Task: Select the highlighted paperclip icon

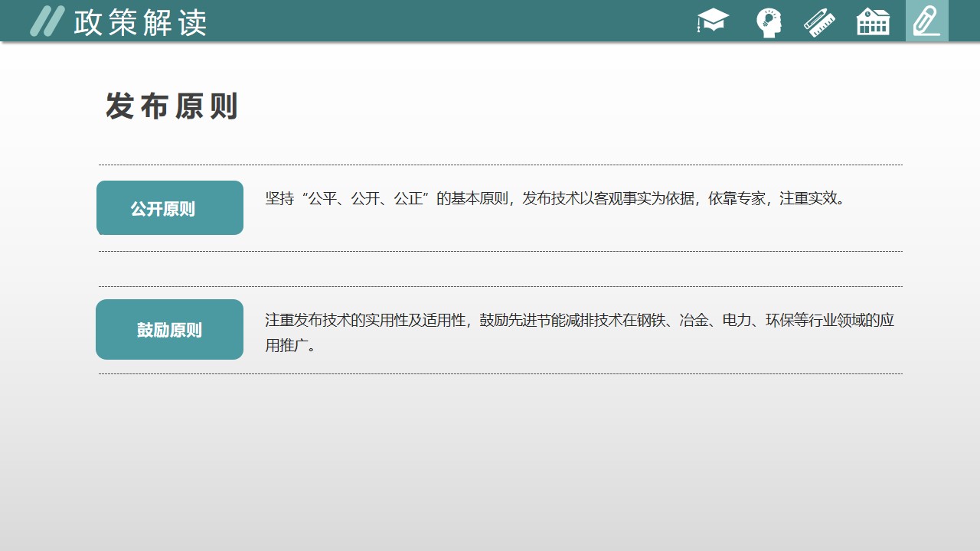Action: [x=926, y=21]
